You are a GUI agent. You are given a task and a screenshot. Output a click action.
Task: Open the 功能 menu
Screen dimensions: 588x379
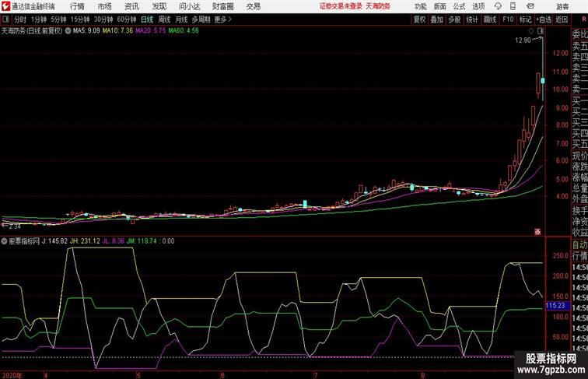tap(420, 6)
